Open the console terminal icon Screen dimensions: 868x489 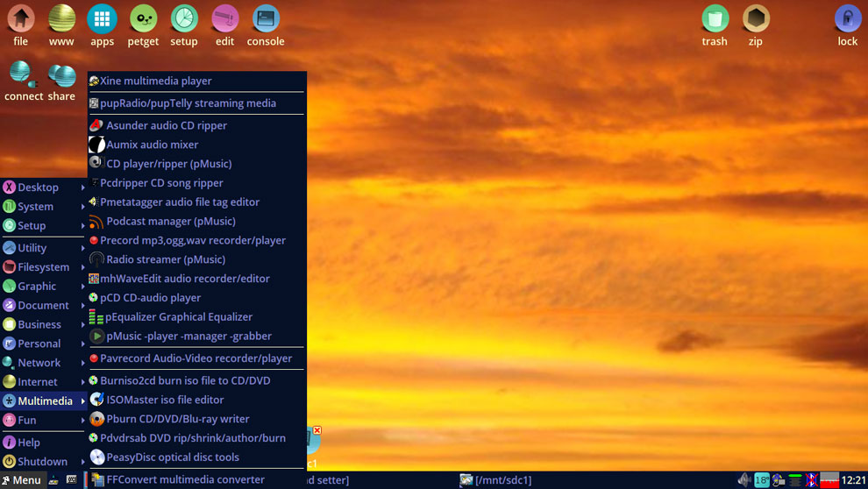[x=266, y=25]
